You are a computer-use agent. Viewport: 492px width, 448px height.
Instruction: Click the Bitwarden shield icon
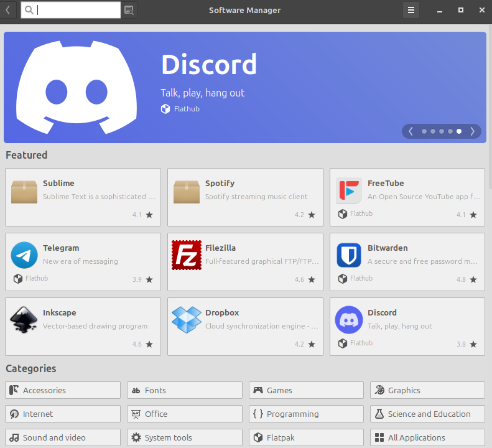[349, 255]
